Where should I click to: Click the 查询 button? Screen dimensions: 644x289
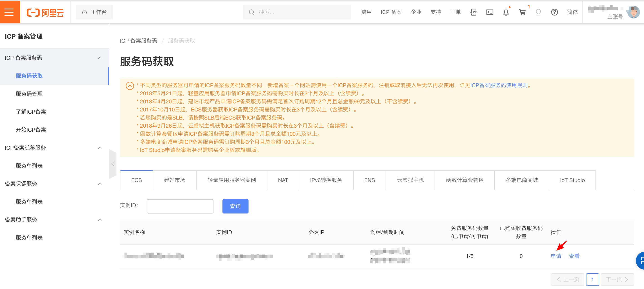pyautogui.click(x=235, y=206)
